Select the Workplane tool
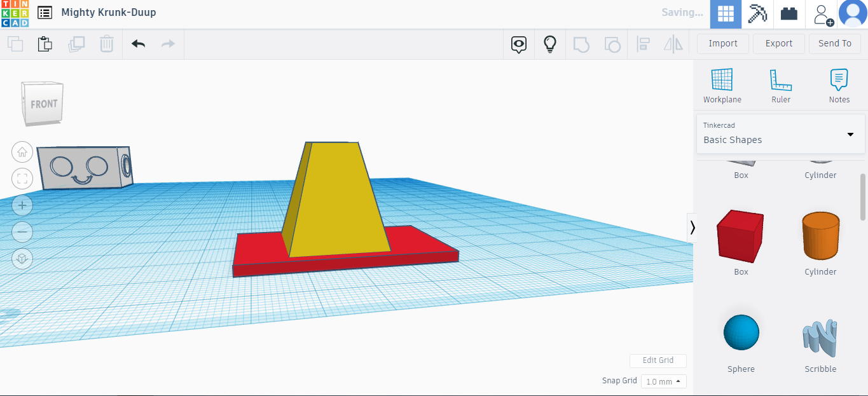Screen dimensions: 868x396 722,86
